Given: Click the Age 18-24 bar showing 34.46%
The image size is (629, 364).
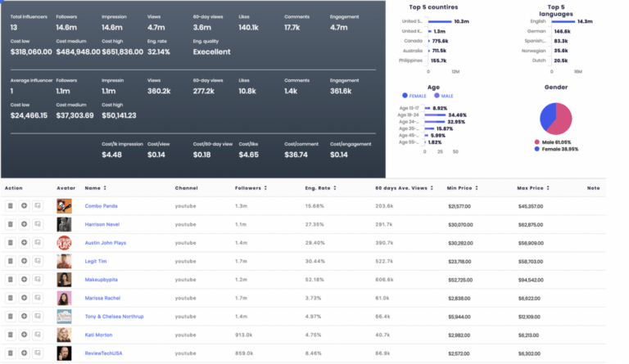Looking at the screenshot, I should (x=436, y=115).
